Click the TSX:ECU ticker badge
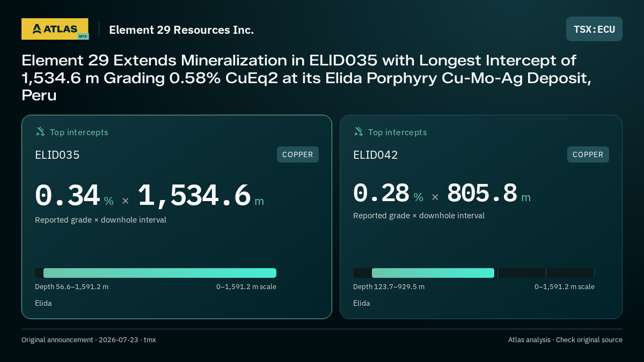 (594, 29)
